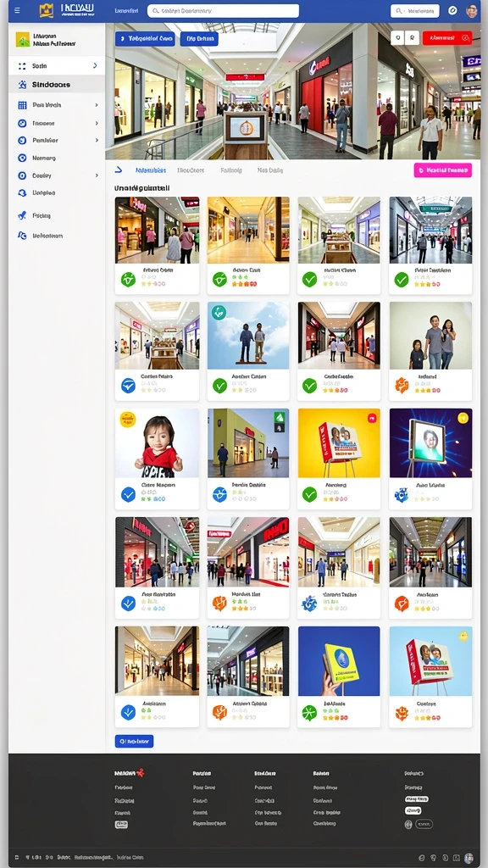Click the second white square icon beside the red button

(x=413, y=37)
